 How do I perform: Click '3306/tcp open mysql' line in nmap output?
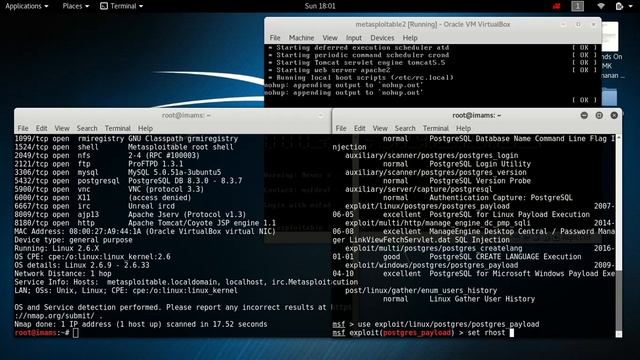point(118,172)
